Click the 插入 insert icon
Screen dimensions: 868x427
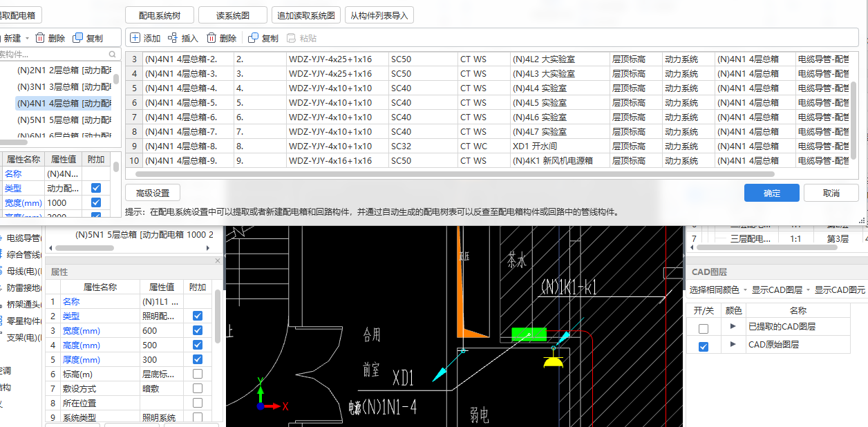(x=172, y=38)
